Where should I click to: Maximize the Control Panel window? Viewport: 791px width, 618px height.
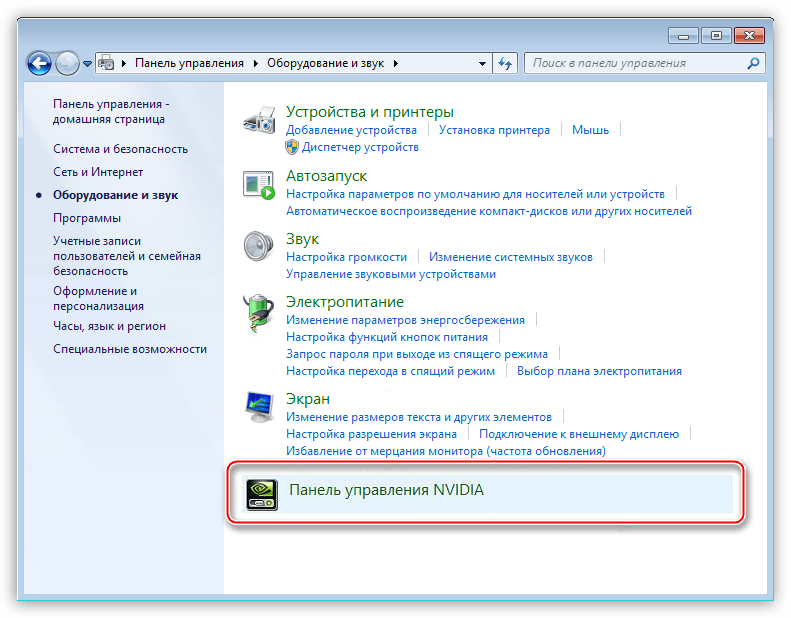(716, 36)
